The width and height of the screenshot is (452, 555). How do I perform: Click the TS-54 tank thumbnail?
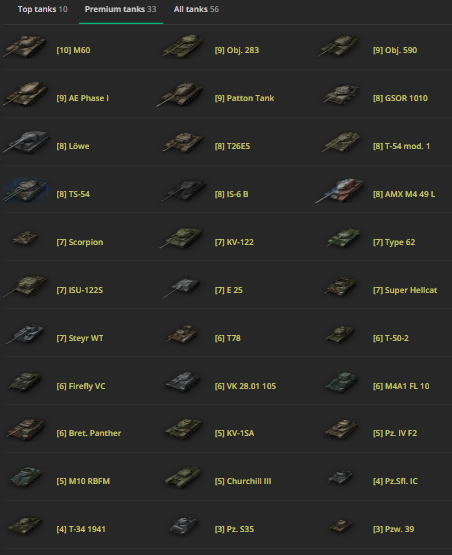[x=25, y=190]
